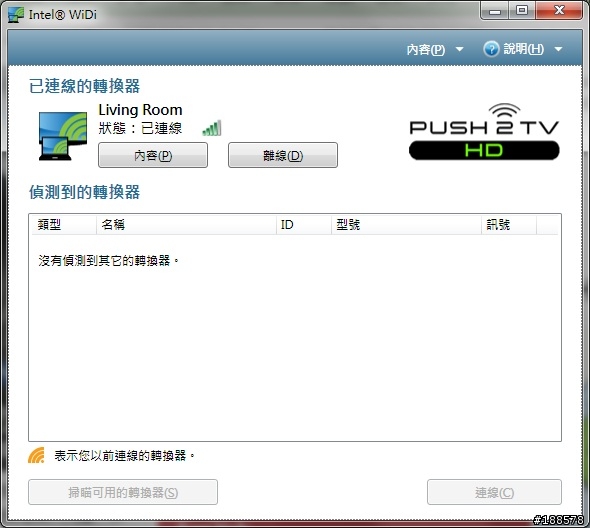Maximize the Intel WiDi window
Screen dimensions: 590x528
[522, 11]
